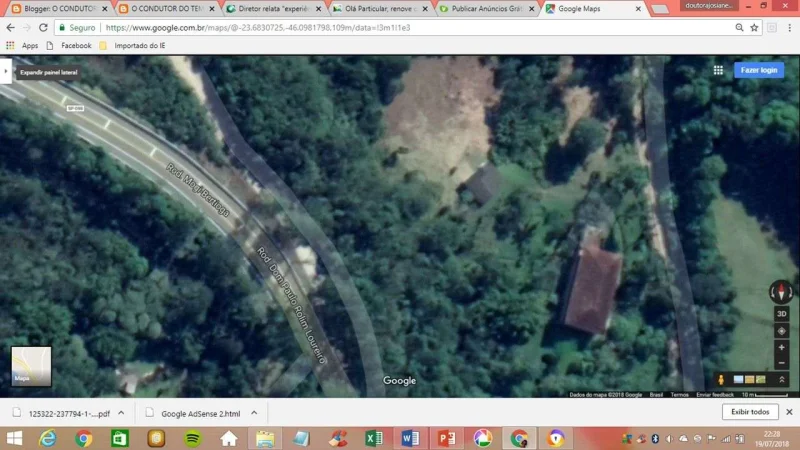Open the Windows Start menu
This screenshot has width=800, height=450.
pyautogui.click(x=14, y=438)
